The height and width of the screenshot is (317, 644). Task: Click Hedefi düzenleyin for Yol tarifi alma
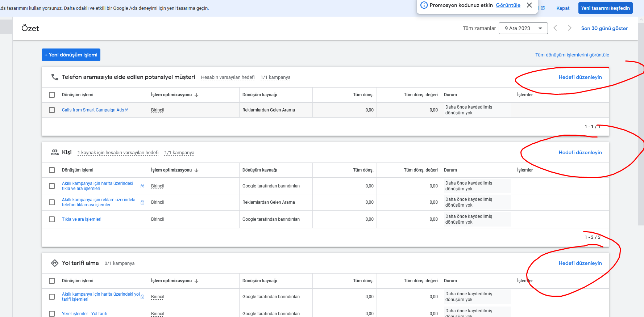pyautogui.click(x=580, y=263)
